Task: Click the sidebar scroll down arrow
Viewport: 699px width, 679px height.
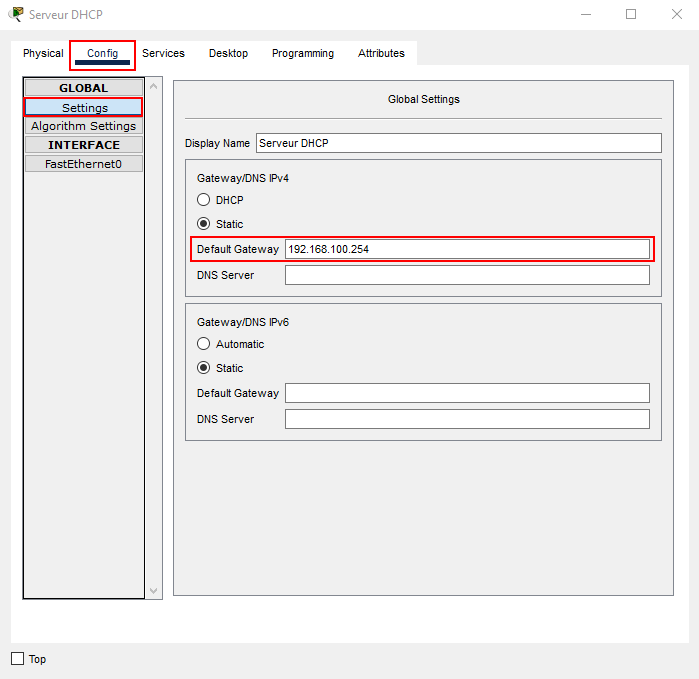Action: [x=154, y=591]
